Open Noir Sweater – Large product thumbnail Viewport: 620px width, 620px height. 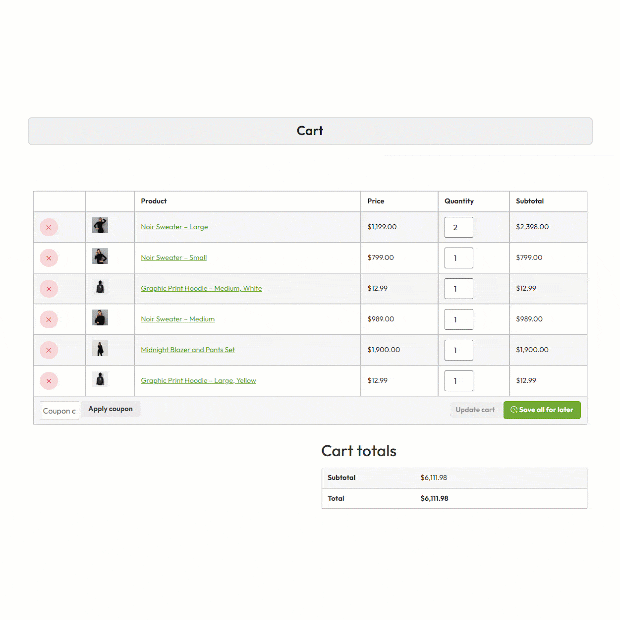[x=100, y=227]
